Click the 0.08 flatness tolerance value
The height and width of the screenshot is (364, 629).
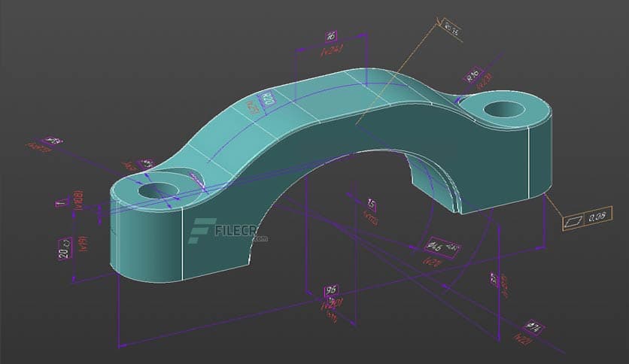598,217
